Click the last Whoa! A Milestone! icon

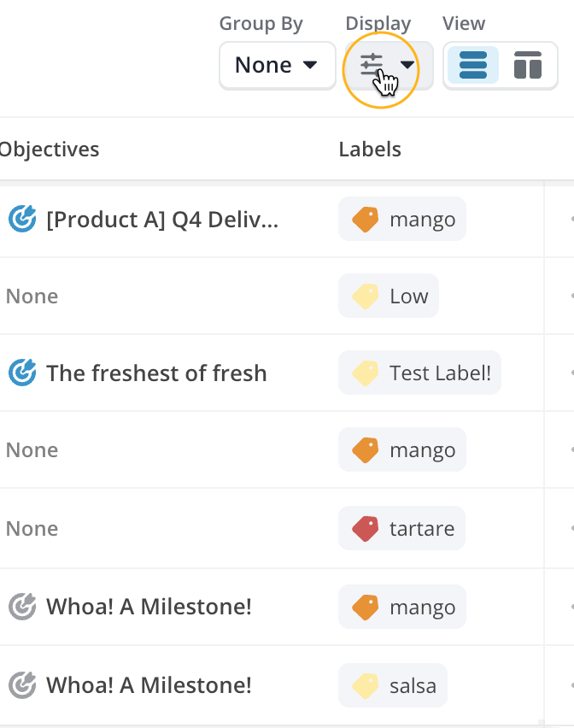coord(22,684)
